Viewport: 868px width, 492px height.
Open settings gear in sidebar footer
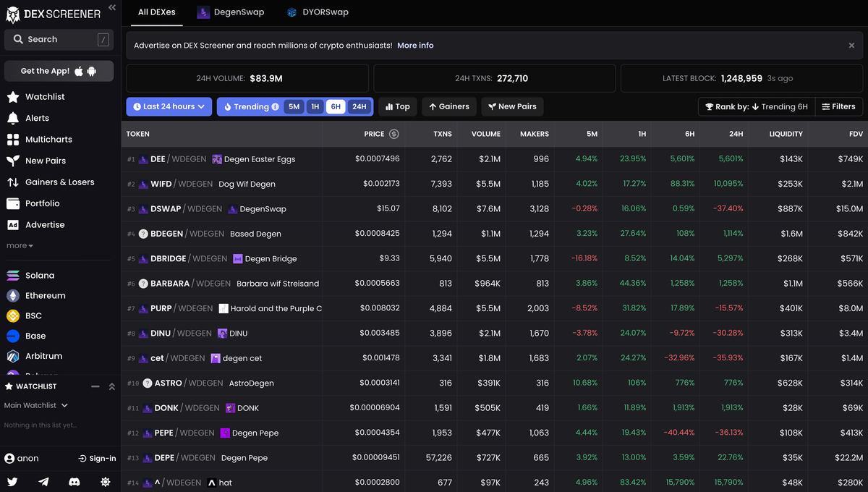[106, 481]
